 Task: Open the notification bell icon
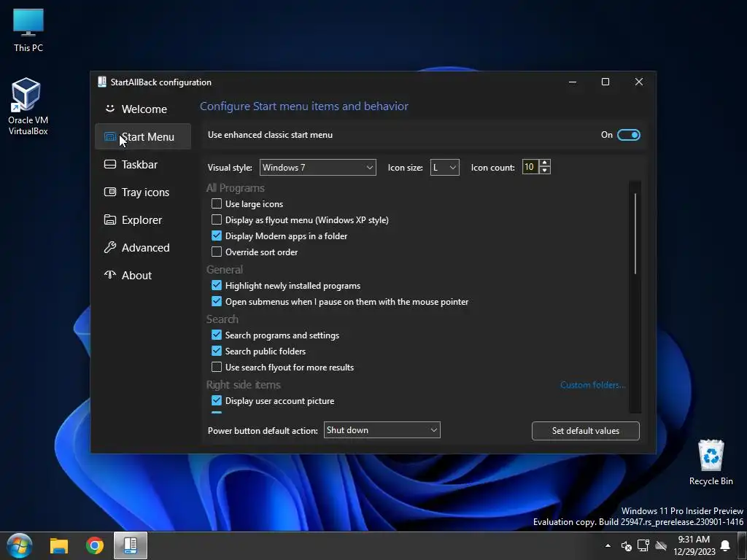(x=725, y=545)
